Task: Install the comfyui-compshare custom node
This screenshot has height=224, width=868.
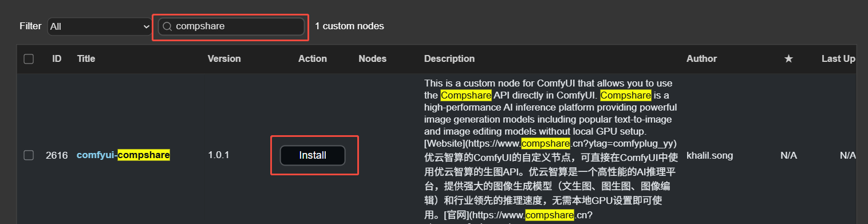Action: (x=313, y=155)
